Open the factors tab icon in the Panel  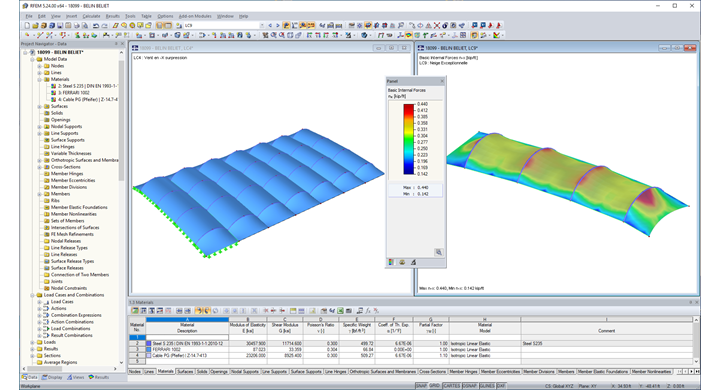(x=402, y=262)
